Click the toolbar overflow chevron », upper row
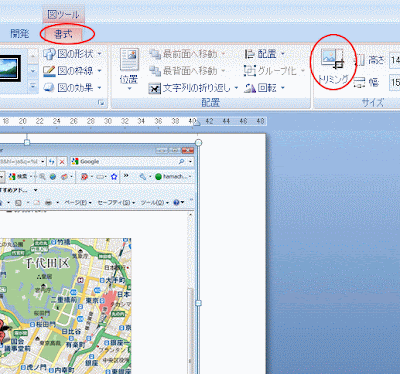The height and width of the screenshot is (374, 400). click(126, 176)
